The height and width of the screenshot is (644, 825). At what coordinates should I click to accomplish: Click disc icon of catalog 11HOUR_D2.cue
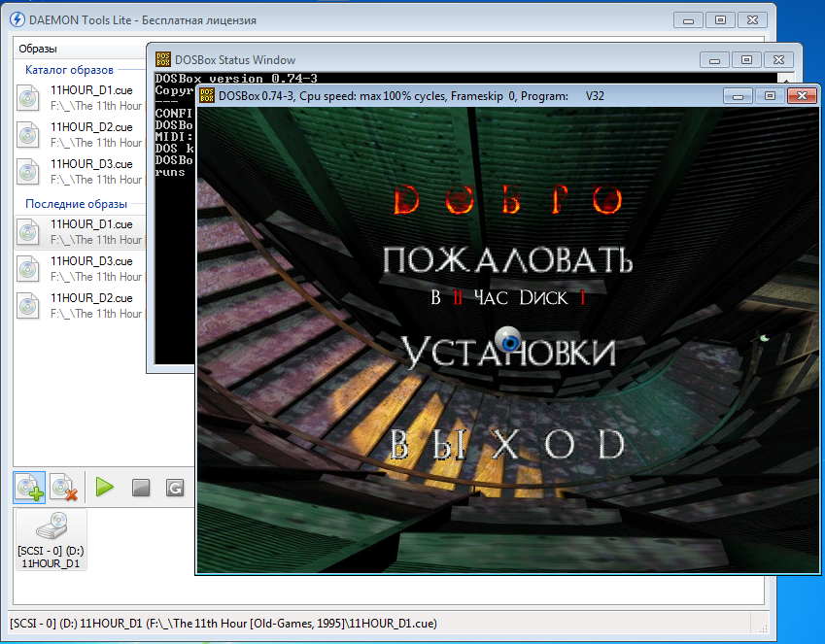tap(28, 135)
